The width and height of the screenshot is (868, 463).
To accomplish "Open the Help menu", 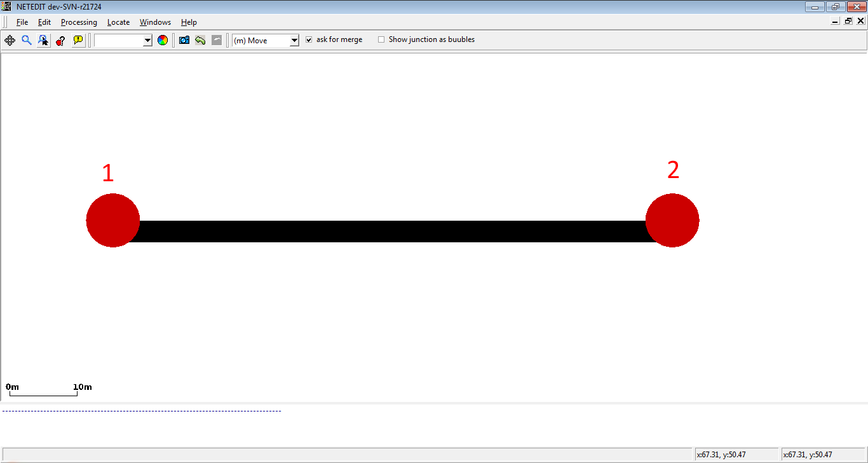I will point(189,22).
